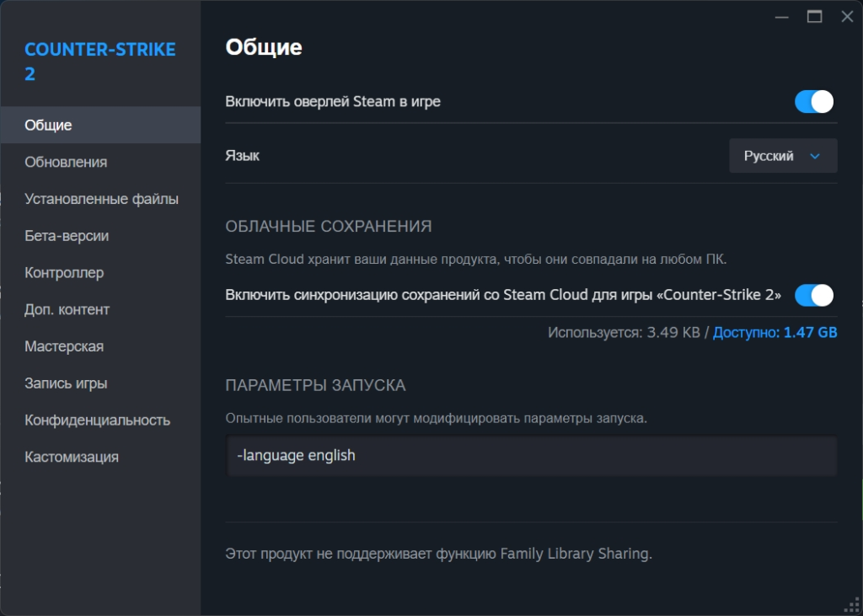863x616 pixels.
Task: Select the Кастомизация sidebar item
Action: [72, 457]
